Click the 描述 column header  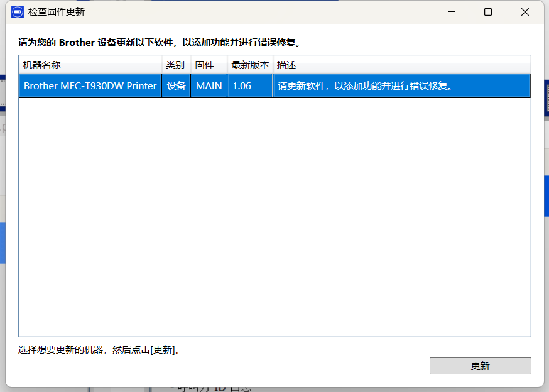pyautogui.click(x=402, y=65)
